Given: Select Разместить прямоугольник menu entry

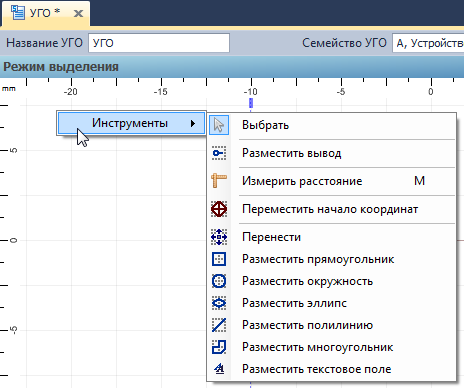Looking at the screenshot, I should tap(331, 259).
